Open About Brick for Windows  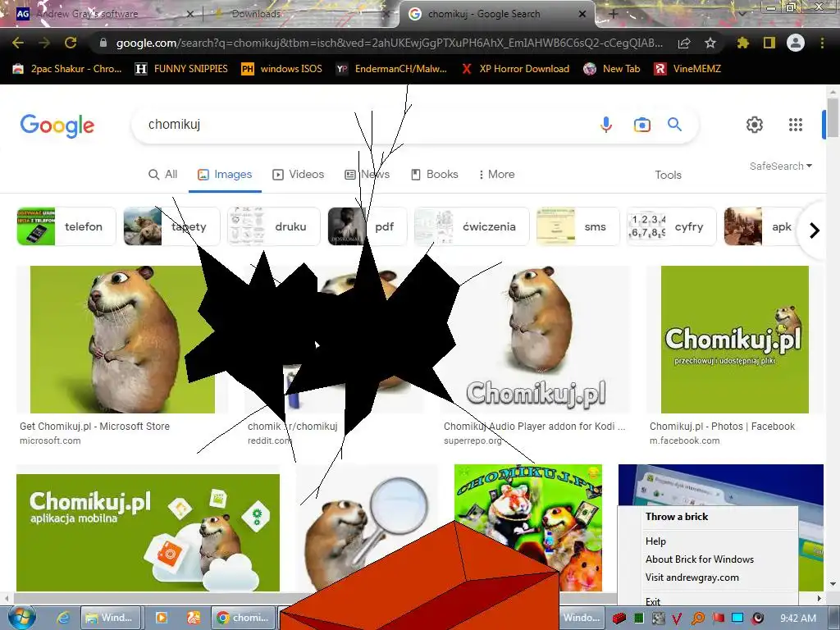point(699,559)
